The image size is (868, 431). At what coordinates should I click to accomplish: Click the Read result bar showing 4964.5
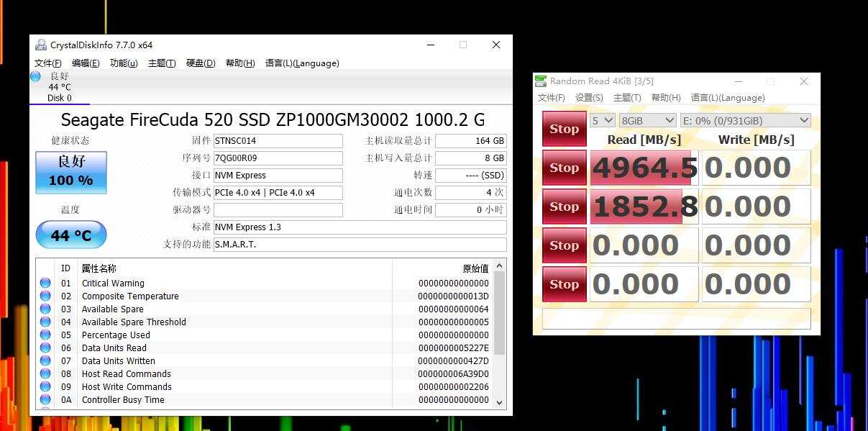(644, 168)
